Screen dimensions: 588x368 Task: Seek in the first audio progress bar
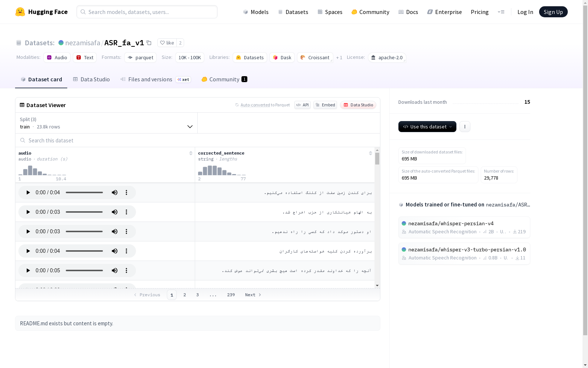(x=84, y=192)
